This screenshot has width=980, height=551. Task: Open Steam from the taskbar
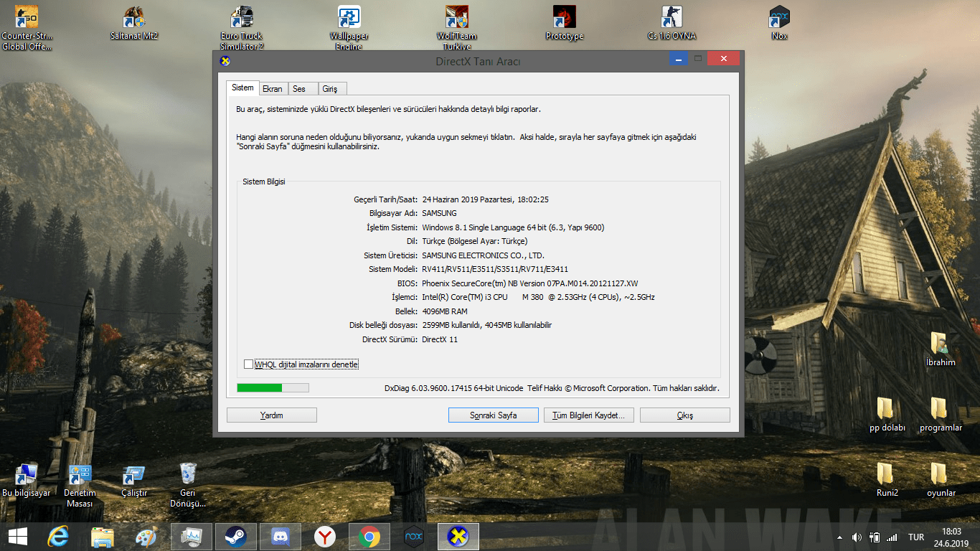[x=235, y=537]
